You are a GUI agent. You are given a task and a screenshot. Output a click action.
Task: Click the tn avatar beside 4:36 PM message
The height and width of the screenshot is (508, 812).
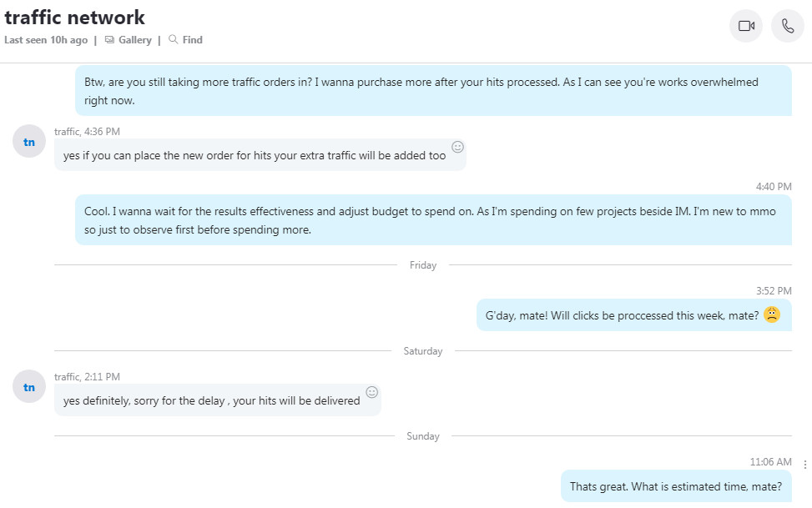click(29, 141)
